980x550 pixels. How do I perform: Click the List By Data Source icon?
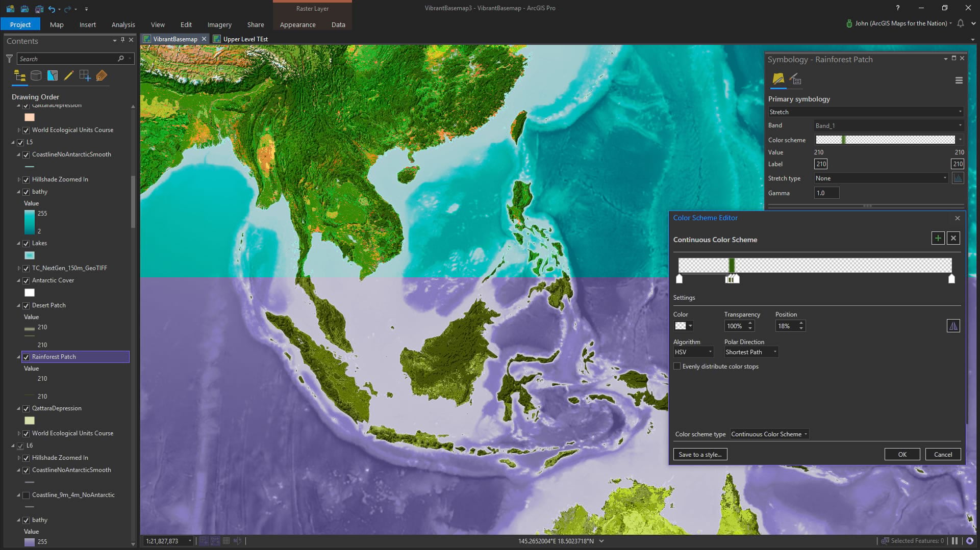(x=36, y=76)
